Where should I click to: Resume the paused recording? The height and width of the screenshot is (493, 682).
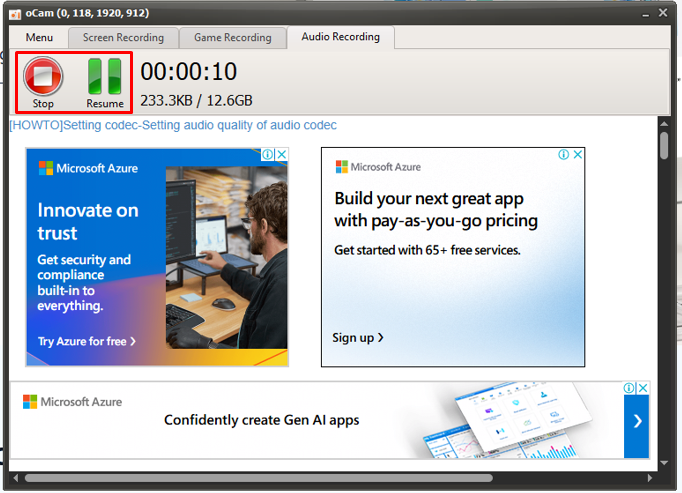point(105,82)
